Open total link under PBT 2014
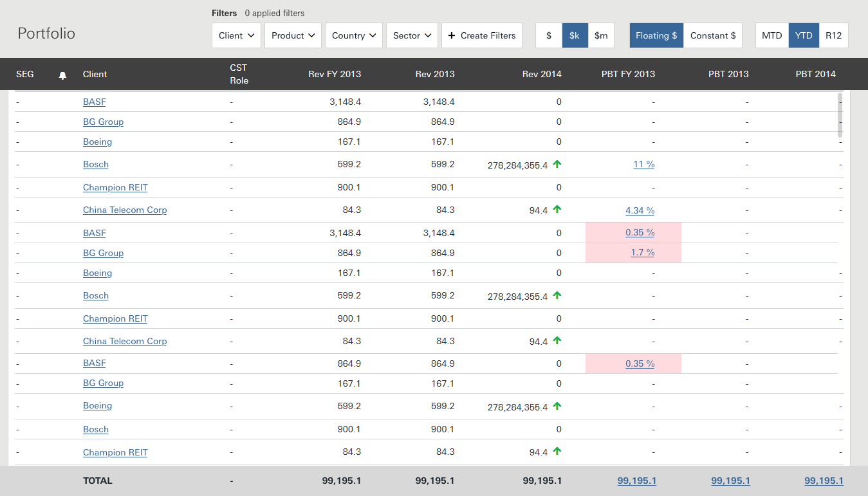Image resolution: width=868 pixels, height=496 pixels. click(x=824, y=481)
